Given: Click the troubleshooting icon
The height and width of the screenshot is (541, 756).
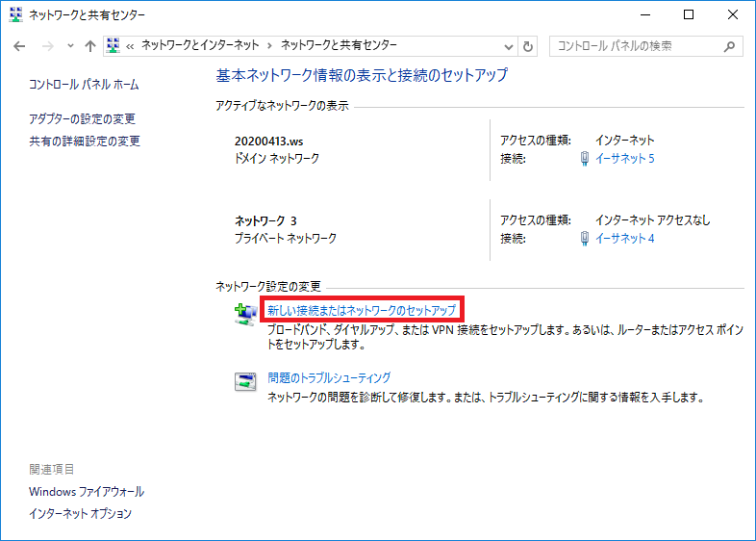Looking at the screenshot, I should click(245, 381).
